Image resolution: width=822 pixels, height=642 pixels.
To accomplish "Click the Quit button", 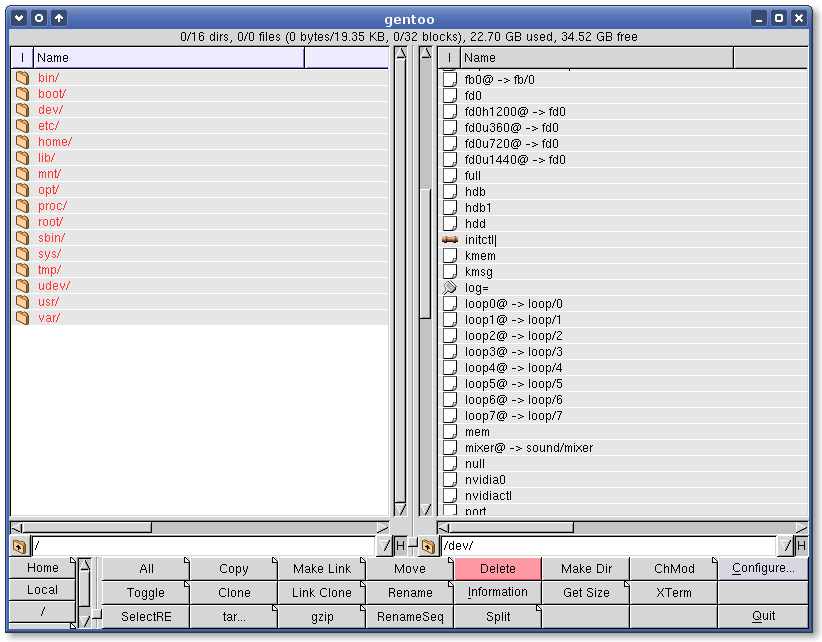I will click(763, 616).
